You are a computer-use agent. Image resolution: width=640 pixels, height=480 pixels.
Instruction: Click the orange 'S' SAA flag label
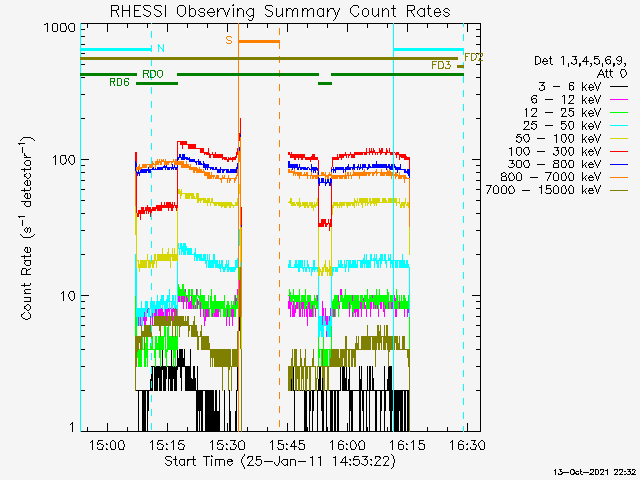(x=229, y=40)
